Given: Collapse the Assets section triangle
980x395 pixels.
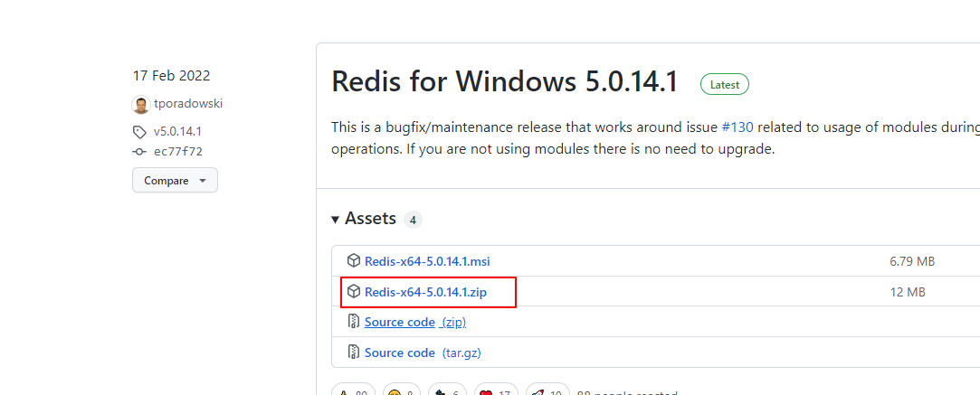Looking at the screenshot, I should click(336, 220).
